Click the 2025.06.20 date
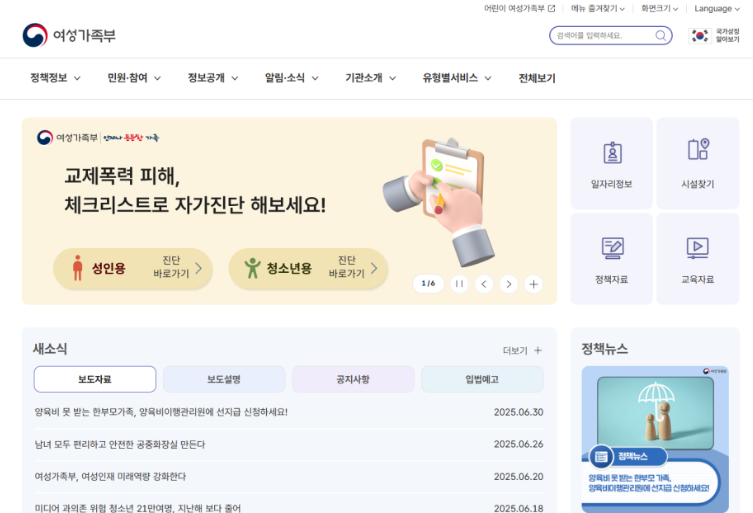Screen dimensions: 753x513 point(519,476)
